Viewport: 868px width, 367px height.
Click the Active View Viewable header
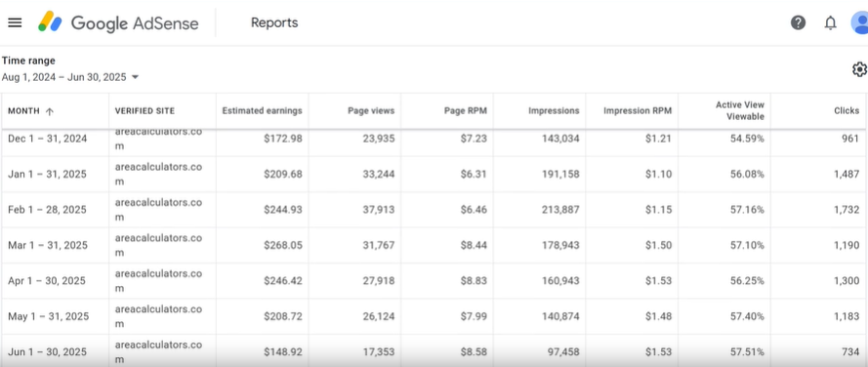tap(739, 110)
